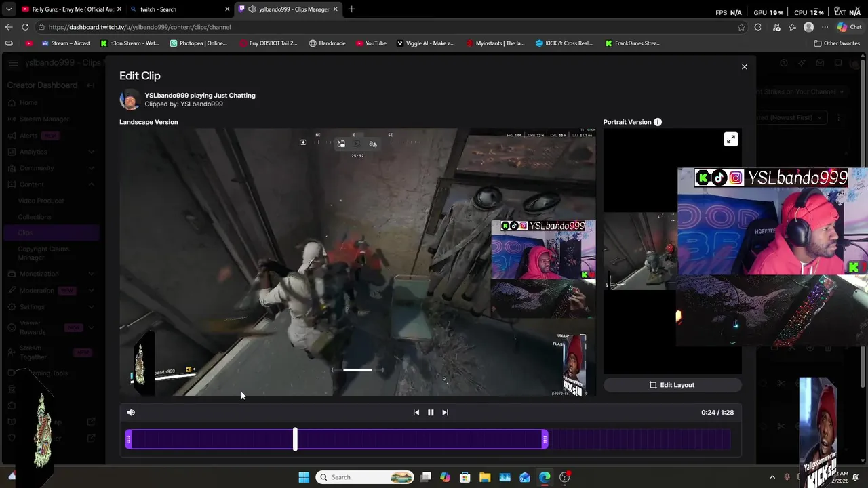This screenshot has width=868, height=488.
Task: Mute the clip audio with the speaker icon
Action: click(x=131, y=412)
